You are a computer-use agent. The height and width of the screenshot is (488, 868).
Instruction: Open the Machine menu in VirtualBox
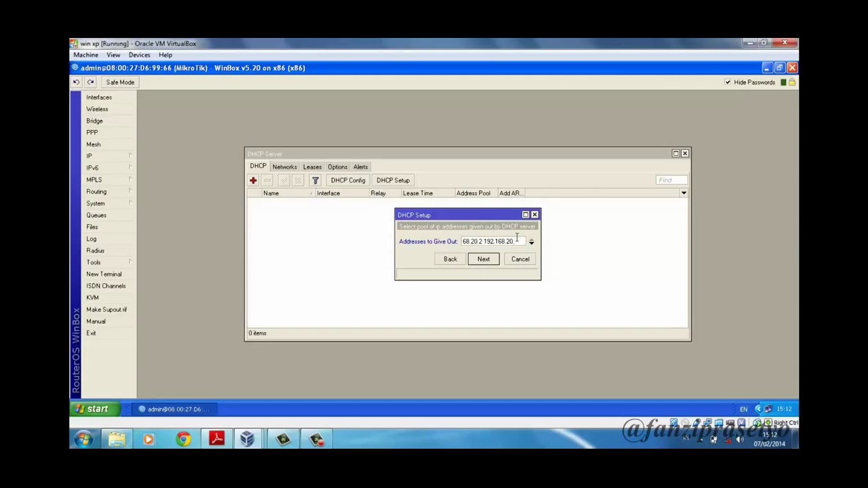(86, 55)
